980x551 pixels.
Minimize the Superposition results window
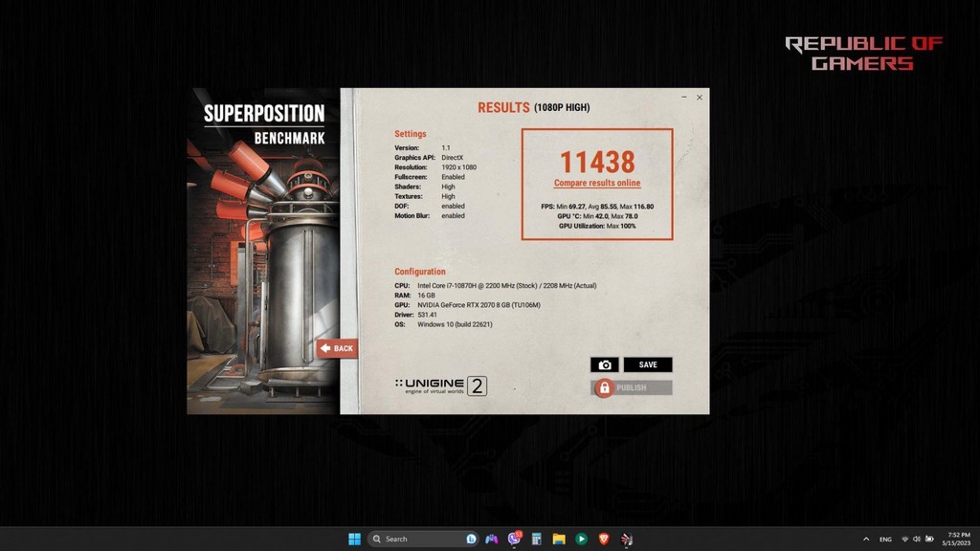point(684,97)
